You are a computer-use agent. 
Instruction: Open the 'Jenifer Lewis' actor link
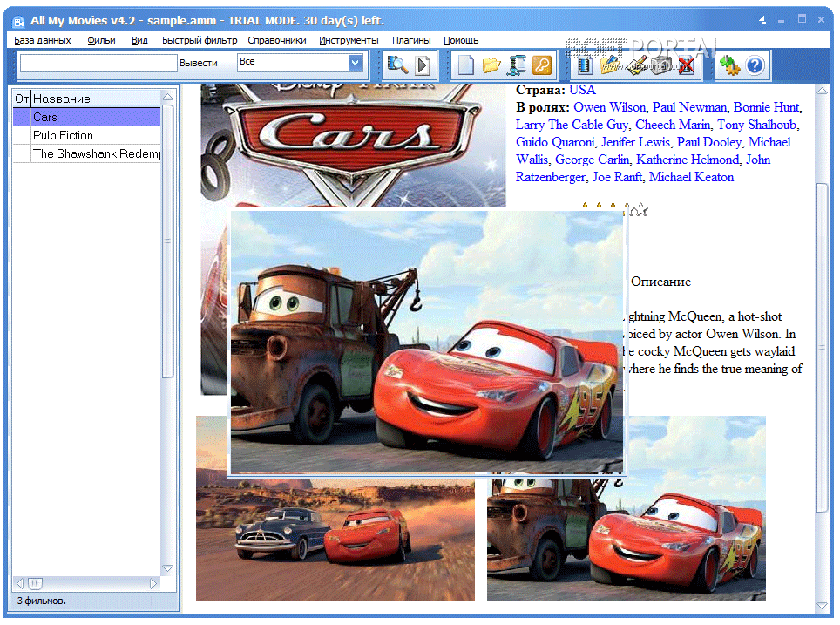click(635, 142)
